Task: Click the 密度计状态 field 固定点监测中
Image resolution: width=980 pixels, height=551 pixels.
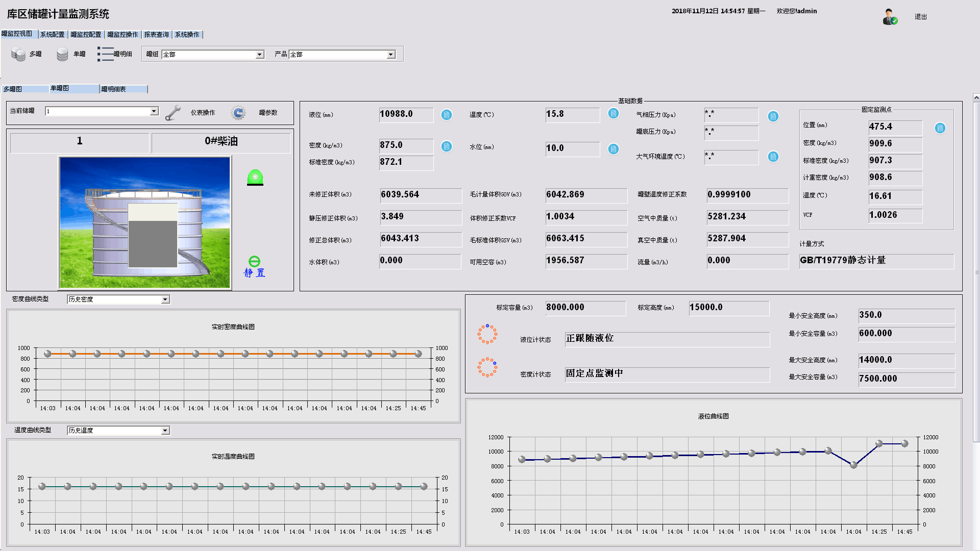Action: [x=667, y=374]
